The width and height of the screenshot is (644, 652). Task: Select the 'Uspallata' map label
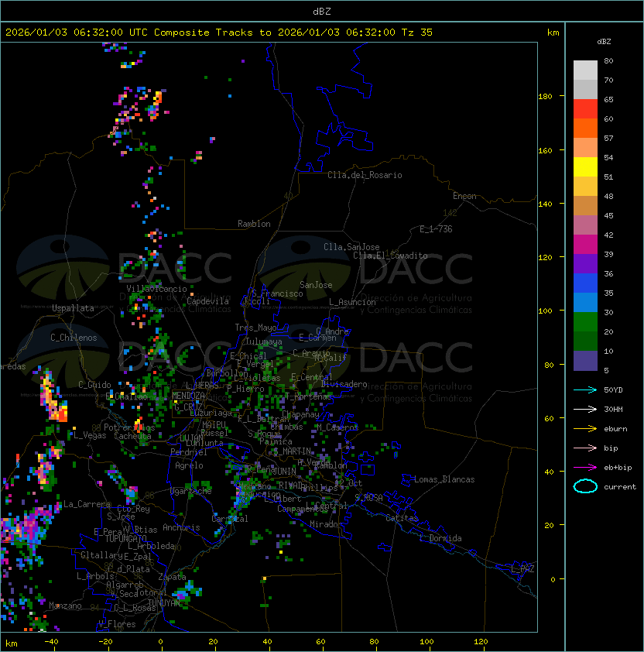(73, 308)
